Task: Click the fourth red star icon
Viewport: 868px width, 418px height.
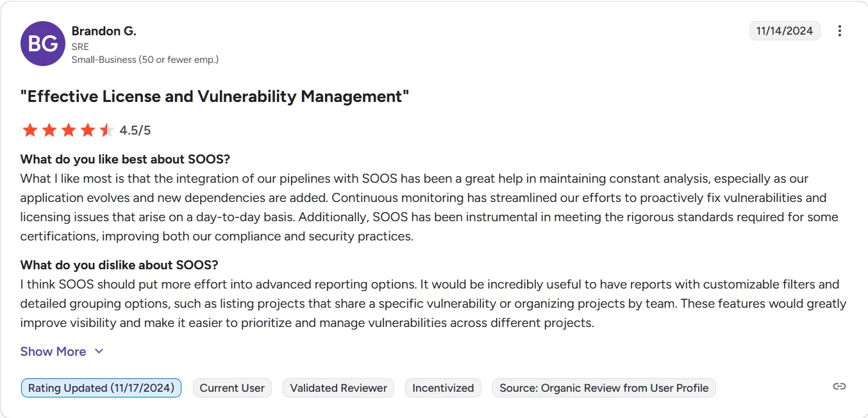Action: pos(87,130)
